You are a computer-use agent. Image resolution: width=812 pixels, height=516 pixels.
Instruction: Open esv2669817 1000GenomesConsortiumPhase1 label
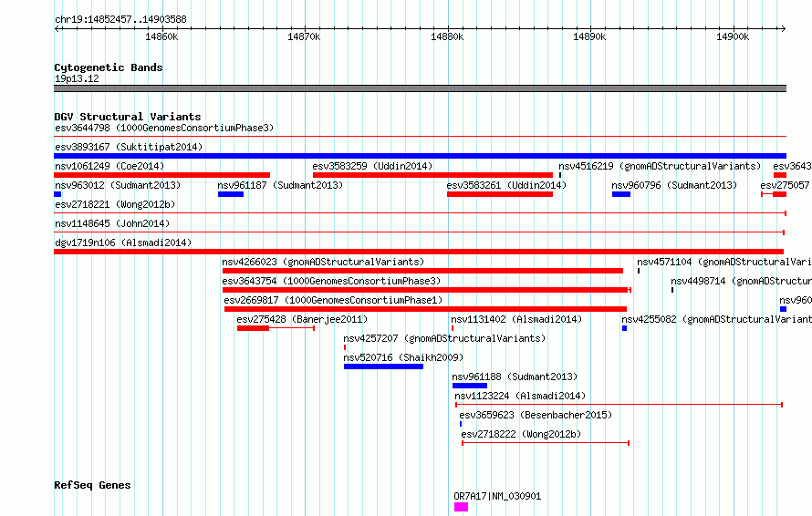[333, 300]
